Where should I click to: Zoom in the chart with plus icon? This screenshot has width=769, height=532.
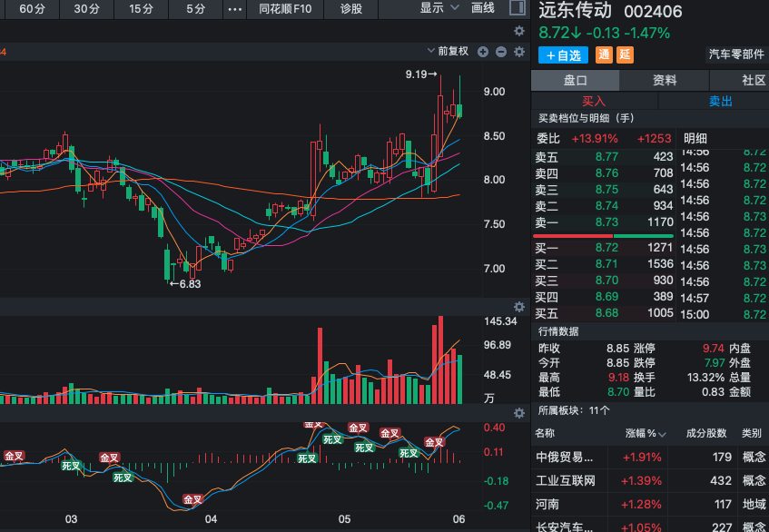coord(483,52)
